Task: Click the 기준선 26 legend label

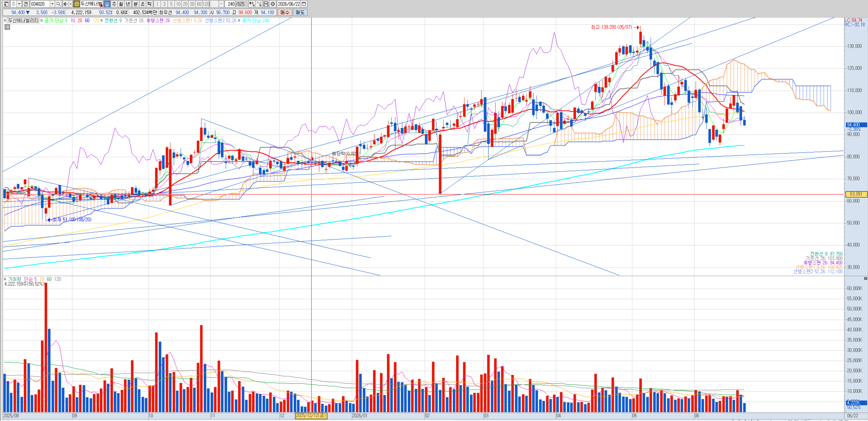Action: point(134,20)
